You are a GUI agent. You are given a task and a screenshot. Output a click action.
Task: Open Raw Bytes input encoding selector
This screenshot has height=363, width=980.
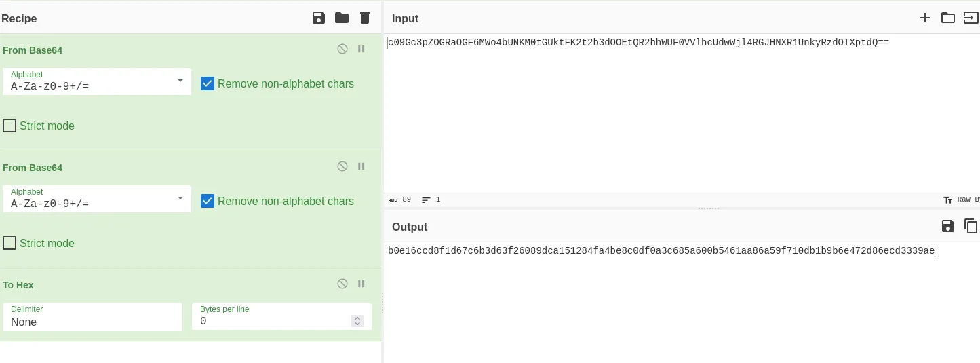click(962, 200)
